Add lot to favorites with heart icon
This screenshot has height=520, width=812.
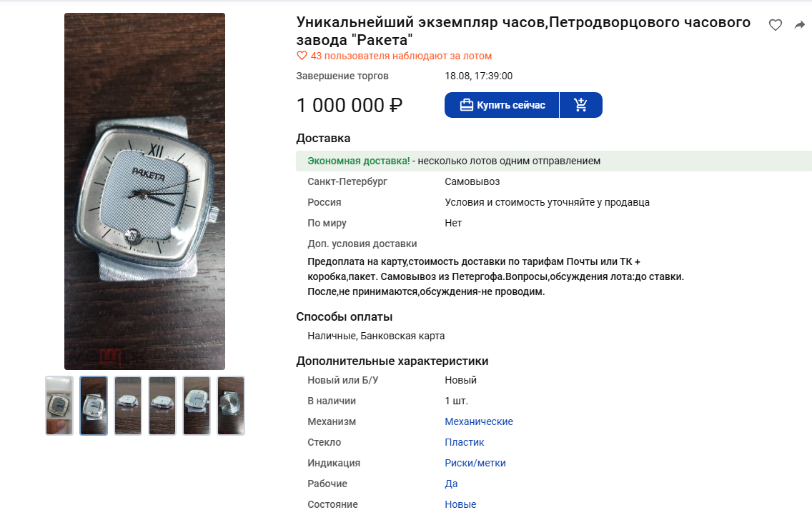point(776,25)
